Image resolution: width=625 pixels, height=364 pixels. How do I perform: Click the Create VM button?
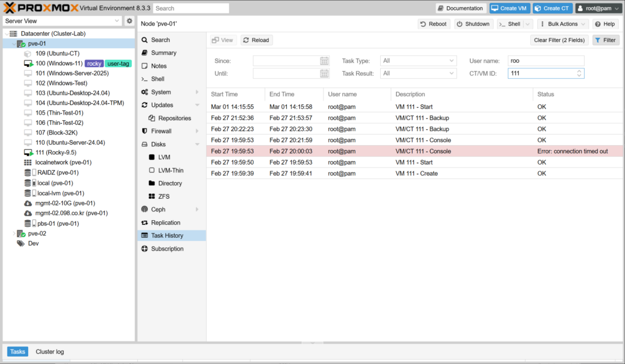click(508, 8)
